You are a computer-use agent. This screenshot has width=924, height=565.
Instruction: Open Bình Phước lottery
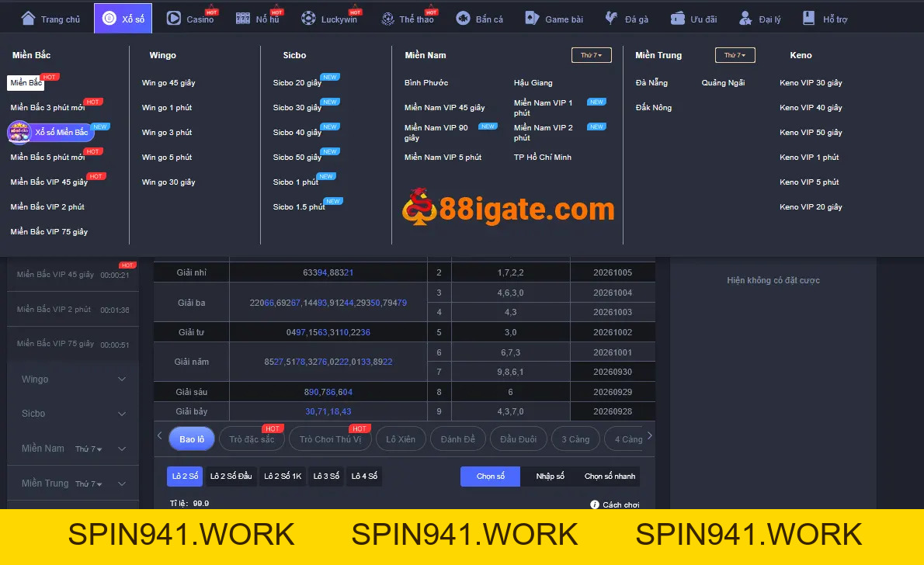(x=426, y=82)
